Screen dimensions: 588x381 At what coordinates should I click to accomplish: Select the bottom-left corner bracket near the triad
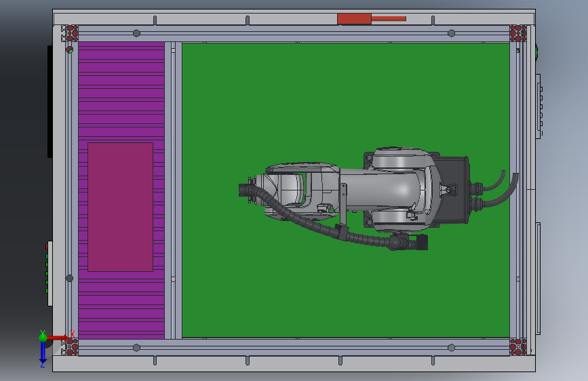coord(70,347)
